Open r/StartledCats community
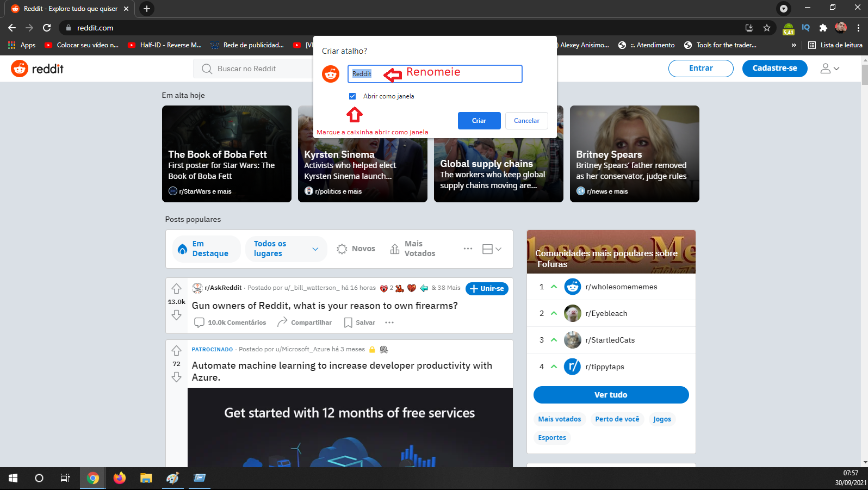 point(611,340)
